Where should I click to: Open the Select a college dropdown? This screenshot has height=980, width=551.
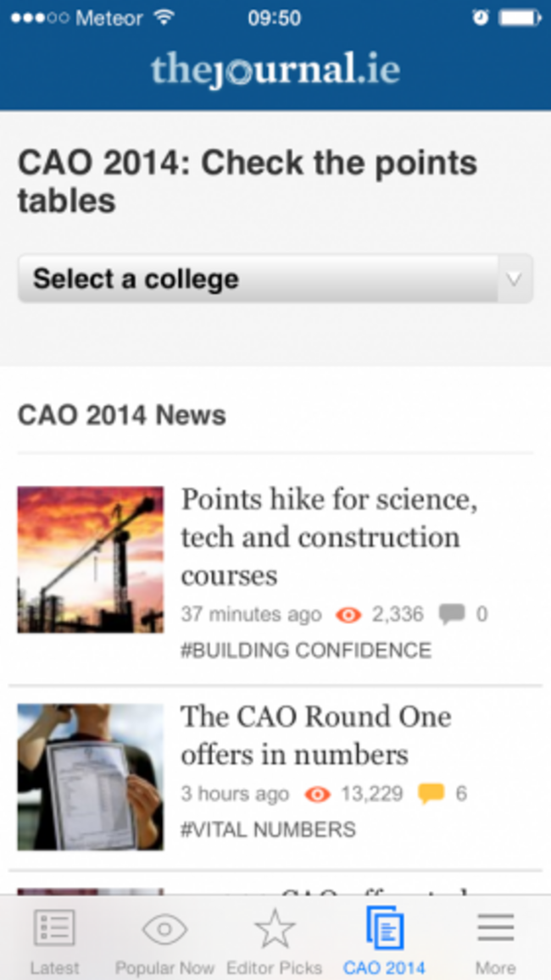point(263,279)
